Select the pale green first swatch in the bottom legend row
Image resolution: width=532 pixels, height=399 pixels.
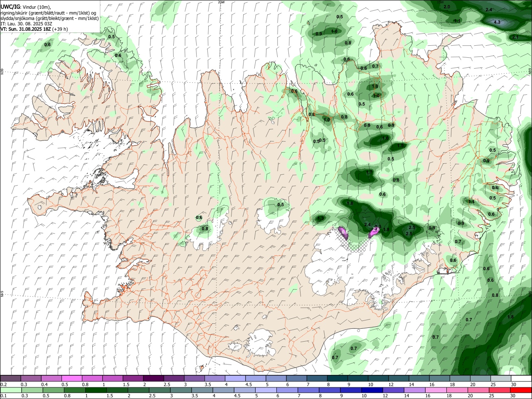[x=10, y=390]
